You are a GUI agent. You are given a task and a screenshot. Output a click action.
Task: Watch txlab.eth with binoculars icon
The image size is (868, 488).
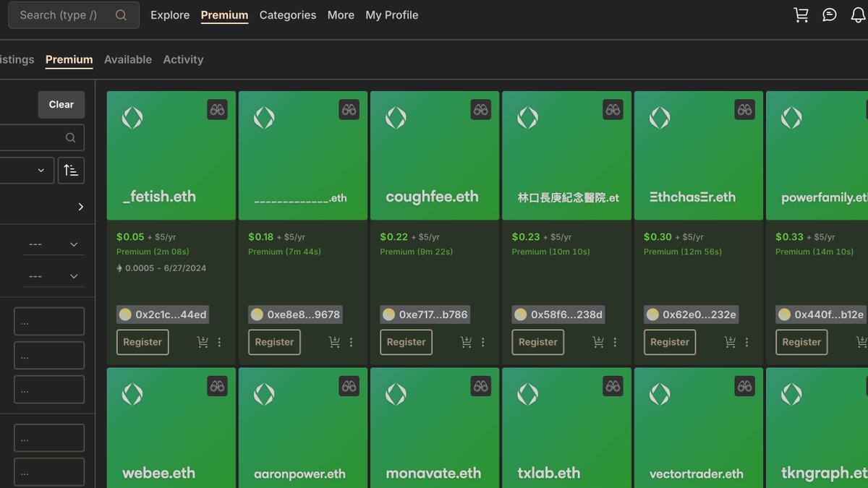613,386
